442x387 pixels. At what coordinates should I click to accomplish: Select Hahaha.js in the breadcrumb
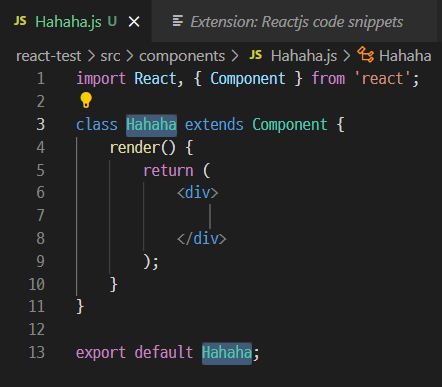pyautogui.click(x=304, y=56)
